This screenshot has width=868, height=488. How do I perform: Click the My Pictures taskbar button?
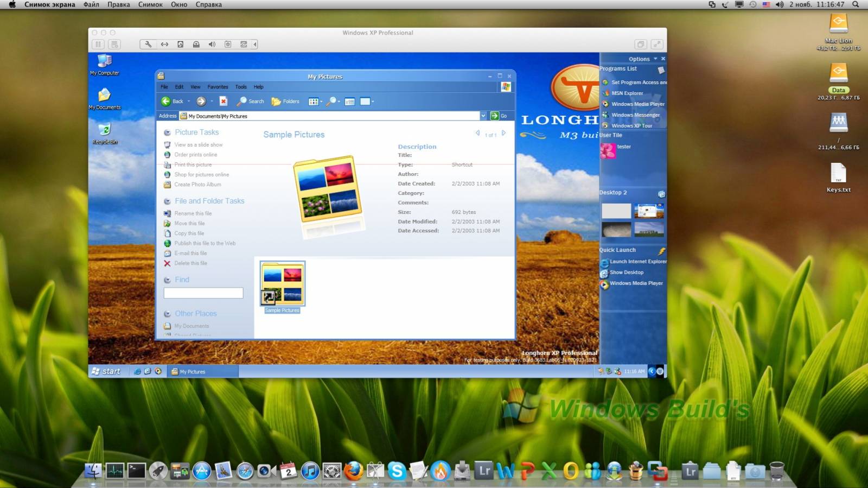click(x=203, y=372)
